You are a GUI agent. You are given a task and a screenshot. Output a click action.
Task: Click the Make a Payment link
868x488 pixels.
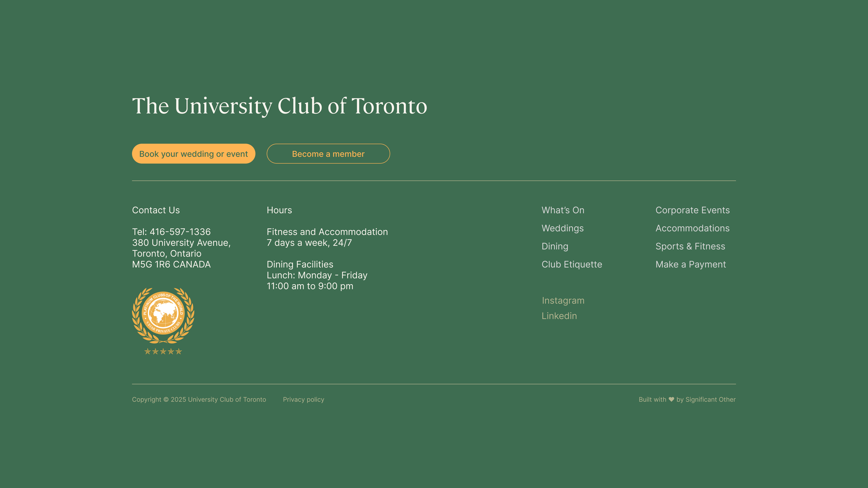690,264
